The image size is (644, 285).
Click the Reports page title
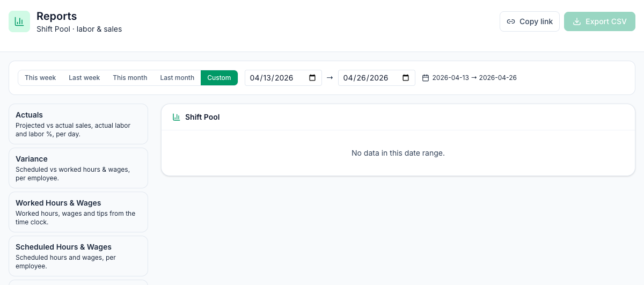coord(57,16)
